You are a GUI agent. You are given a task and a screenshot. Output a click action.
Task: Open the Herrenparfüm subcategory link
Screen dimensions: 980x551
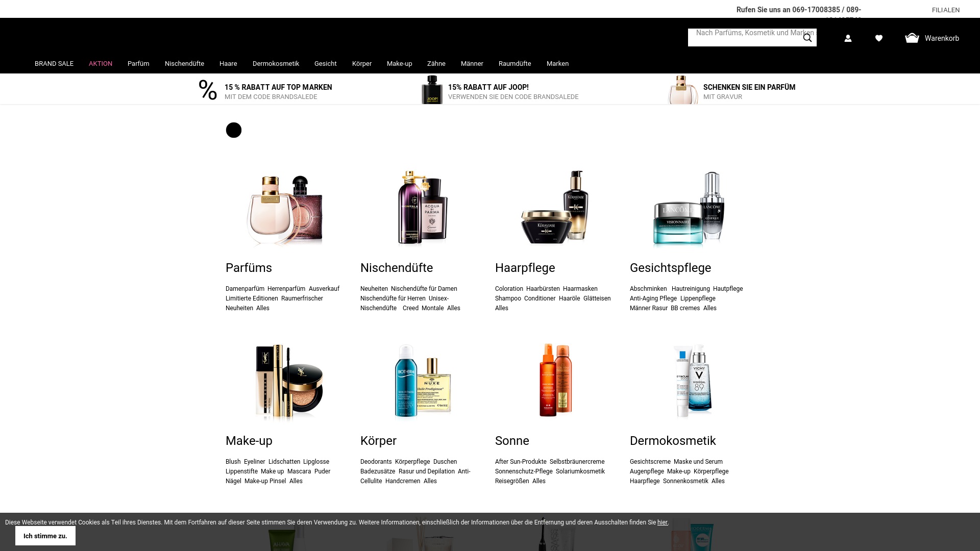coord(286,289)
